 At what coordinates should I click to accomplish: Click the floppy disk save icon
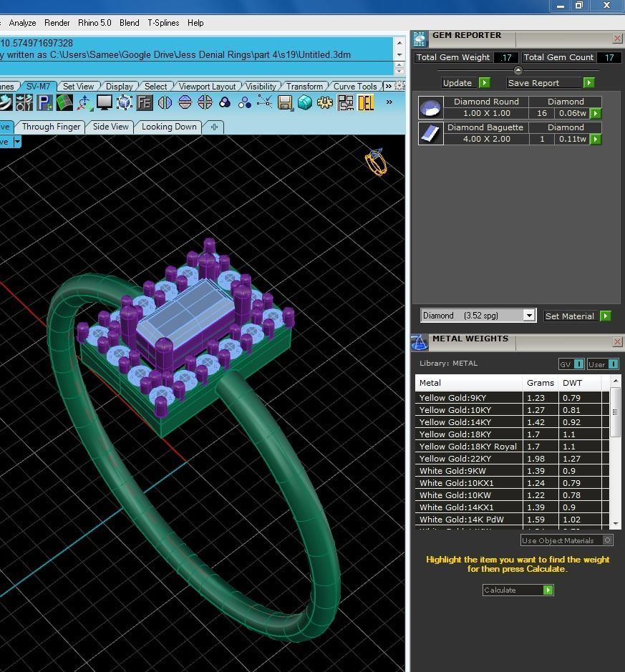pos(285,103)
